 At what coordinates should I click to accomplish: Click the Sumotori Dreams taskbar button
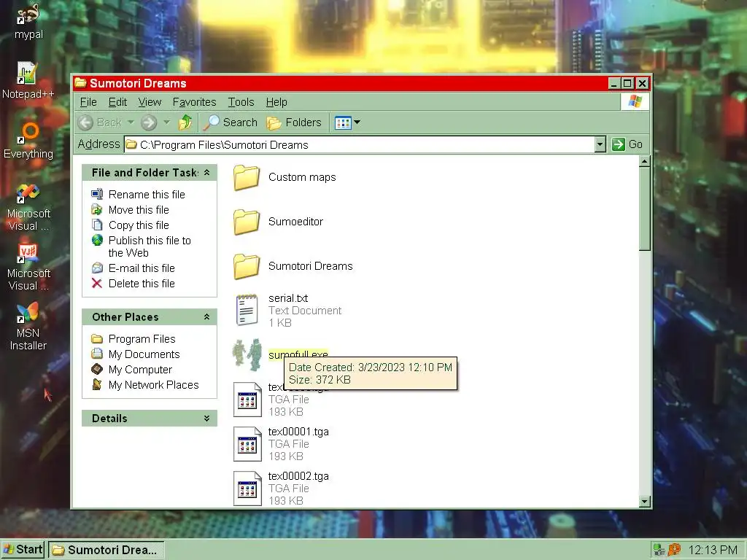(x=107, y=550)
